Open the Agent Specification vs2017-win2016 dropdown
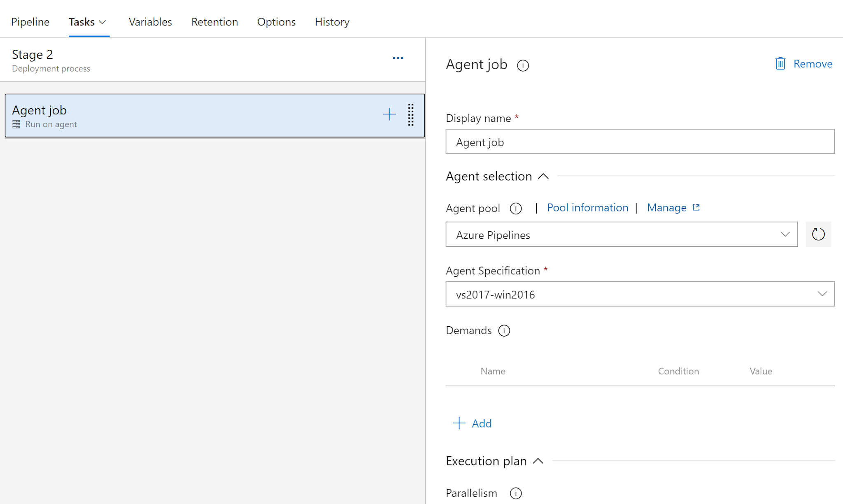This screenshot has width=843, height=504. point(640,294)
